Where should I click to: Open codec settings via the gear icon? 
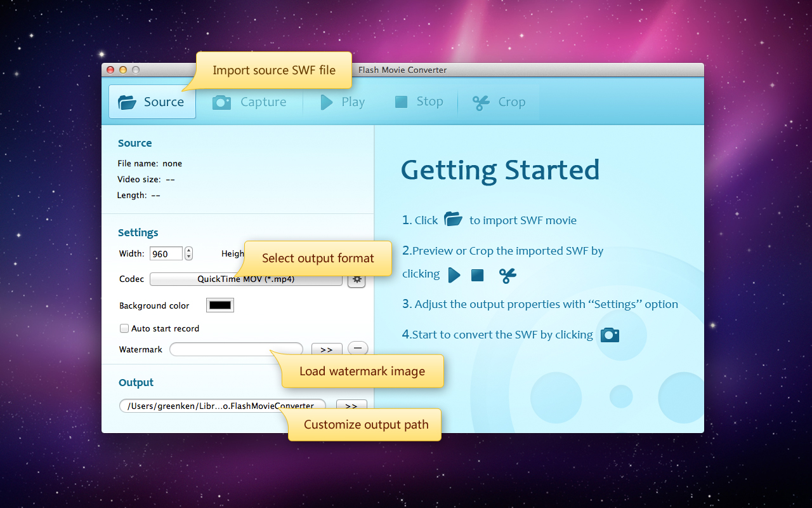click(x=357, y=280)
